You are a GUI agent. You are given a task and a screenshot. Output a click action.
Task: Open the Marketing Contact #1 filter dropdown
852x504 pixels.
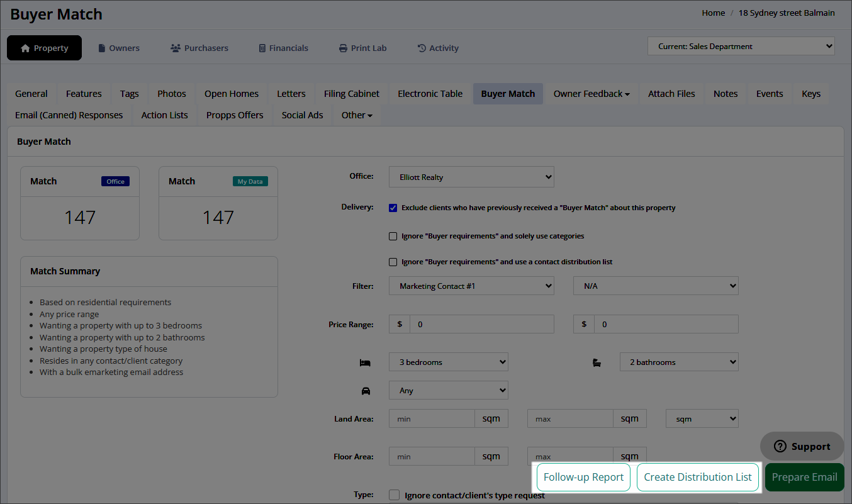[x=471, y=286]
